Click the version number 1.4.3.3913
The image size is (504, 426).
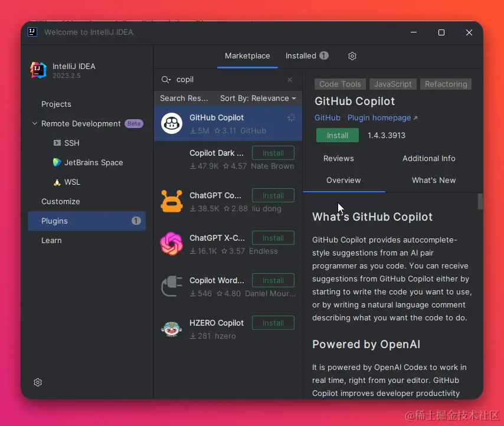pos(387,135)
